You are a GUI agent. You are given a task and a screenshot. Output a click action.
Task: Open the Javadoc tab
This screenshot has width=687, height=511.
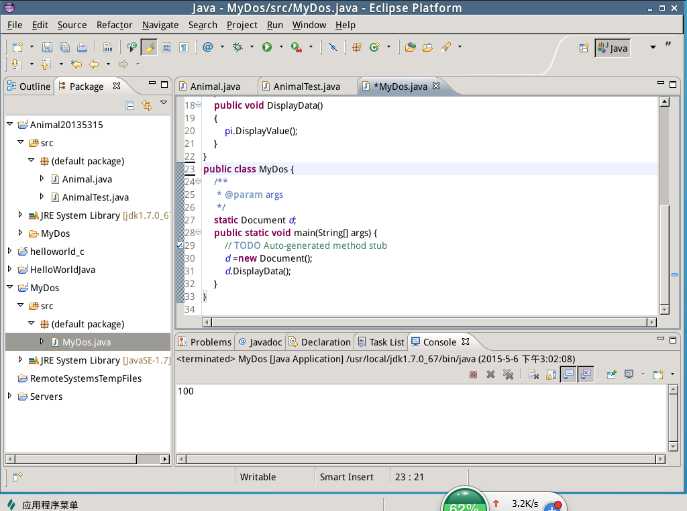click(261, 342)
